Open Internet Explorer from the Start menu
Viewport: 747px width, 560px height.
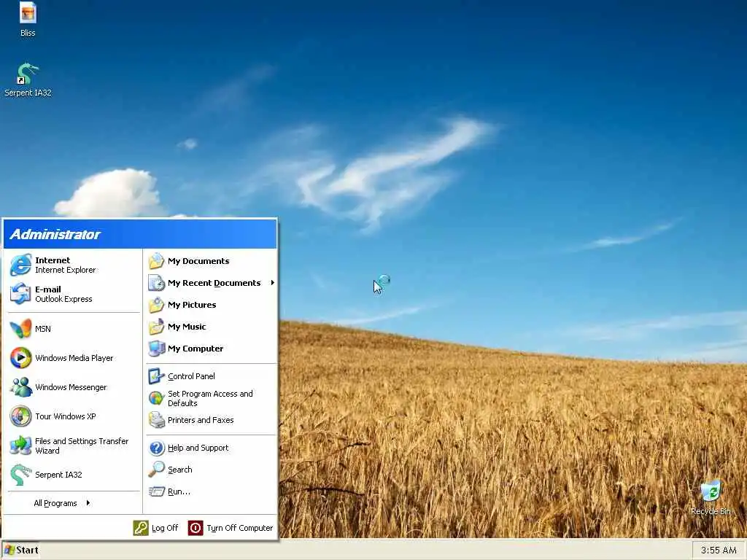[74, 265]
